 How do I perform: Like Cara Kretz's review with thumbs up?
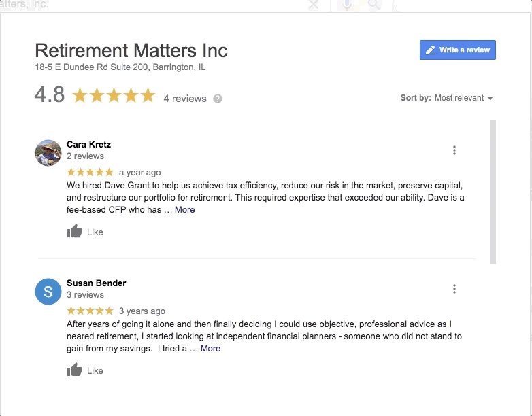pyautogui.click(x=75, y=232)
